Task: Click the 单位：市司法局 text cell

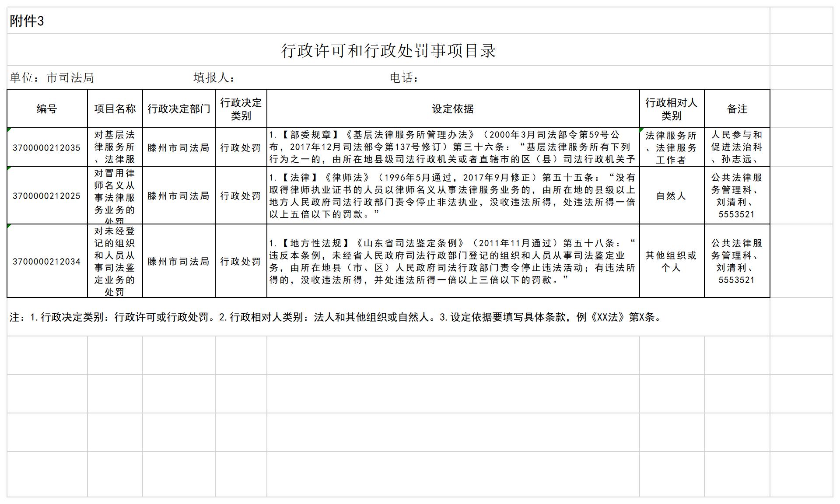Action: 52,78
